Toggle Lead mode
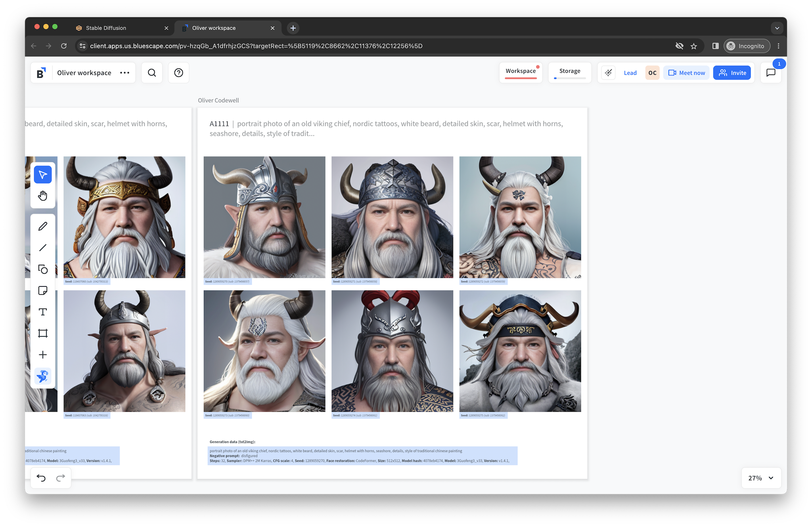This screenshot has height=527, width=812. pos(630,73)
